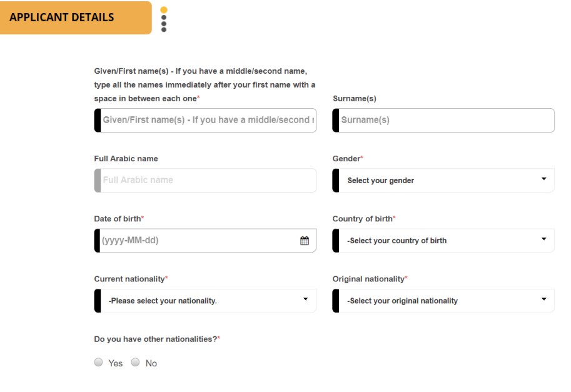
Task: Open the Select your original nationality dropdown
Action: click(x=443, y=301)
